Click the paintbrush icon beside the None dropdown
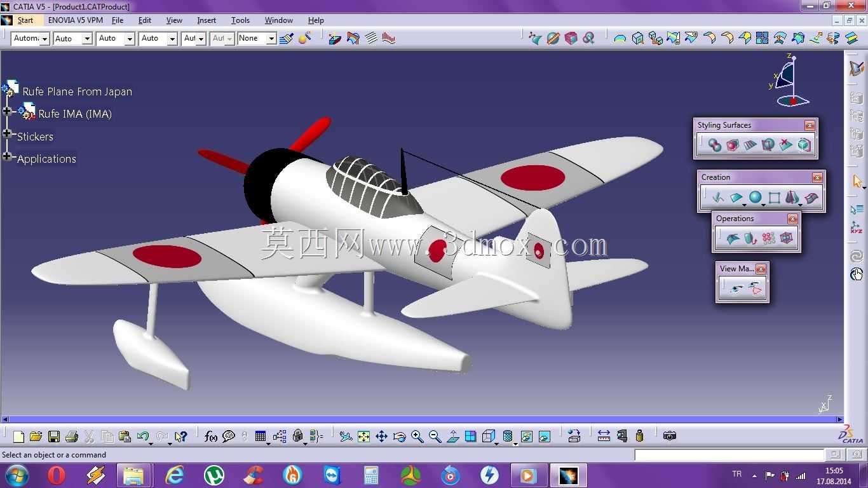The height and width of the screenshot is (488, 868). (287, 38)
